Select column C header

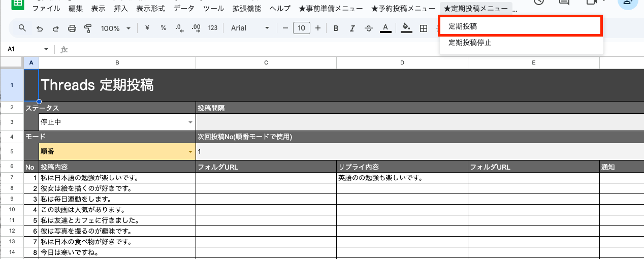(266, 62)
